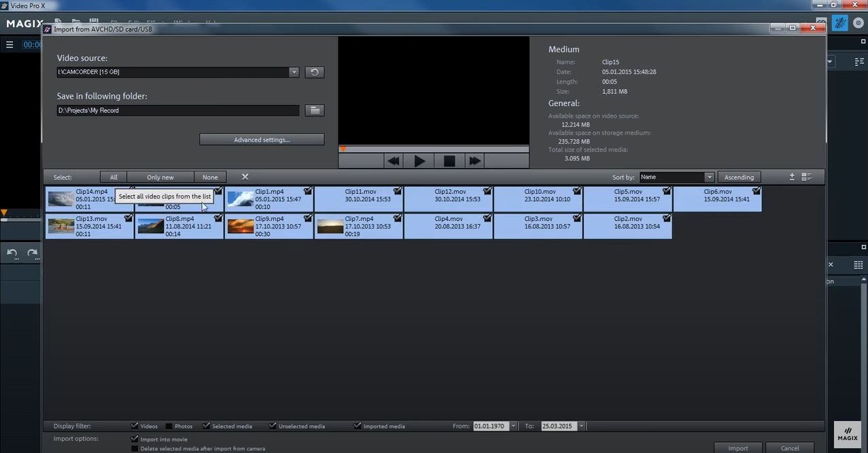Image resolution: width=868 pixels, height=453 pixels.
Task: Stop the preview playback
Action: point(449,161)
